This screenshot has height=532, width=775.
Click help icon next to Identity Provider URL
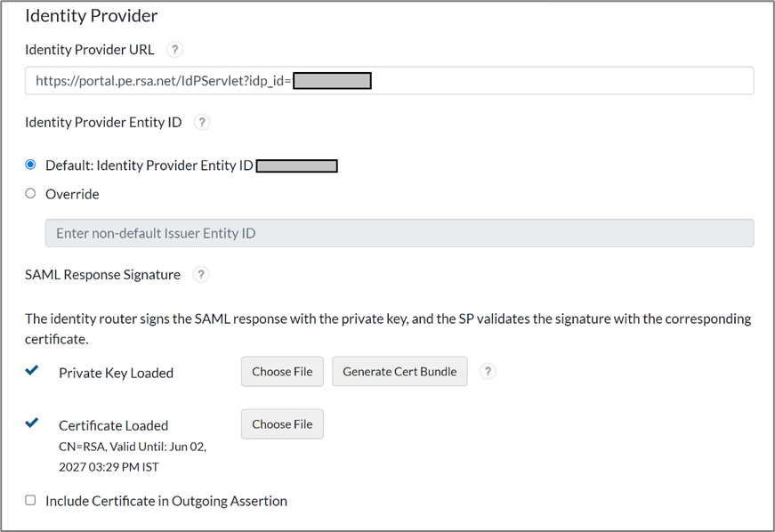pyautogui.click(x=175, y=50)
